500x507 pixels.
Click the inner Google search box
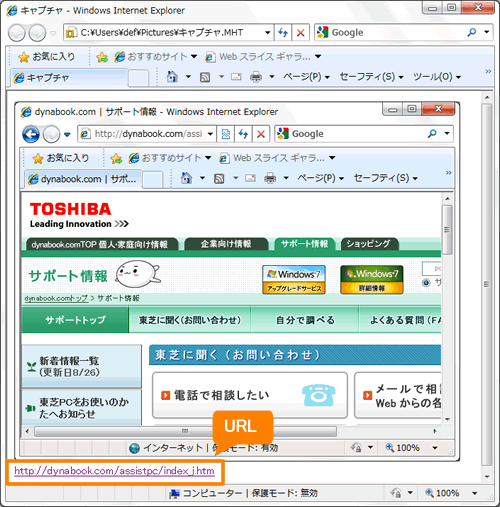tap(363, 134)
